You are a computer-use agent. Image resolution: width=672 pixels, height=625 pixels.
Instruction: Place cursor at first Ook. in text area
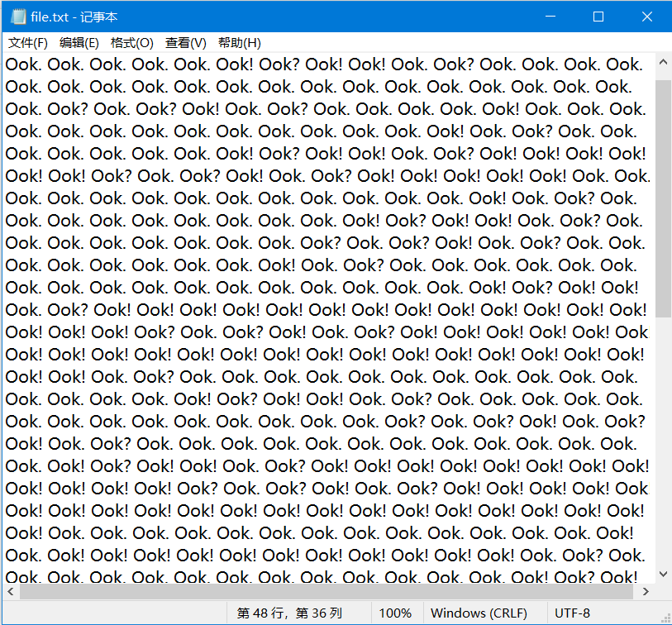tap(24, 64)
